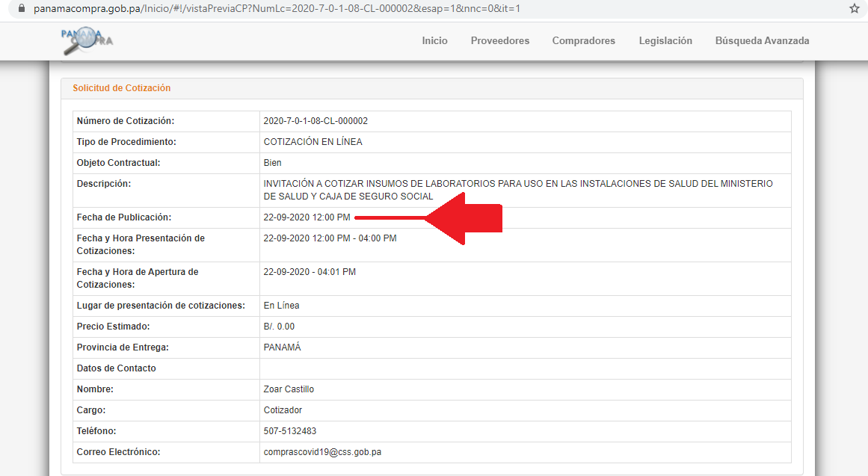Click the Objeto Contractual value Bien
The height and width of the screenshot is (476, 868).
click(x=272, y=163)
